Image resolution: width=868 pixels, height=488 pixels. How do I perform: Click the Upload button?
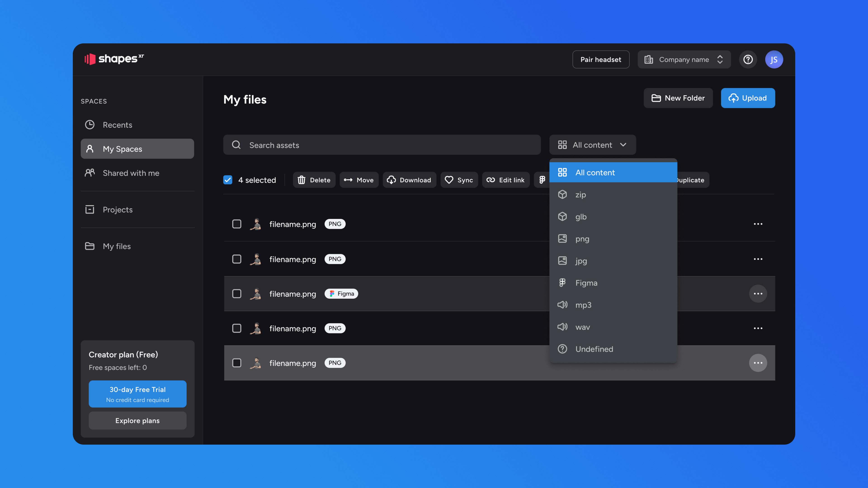coord(748,98)
